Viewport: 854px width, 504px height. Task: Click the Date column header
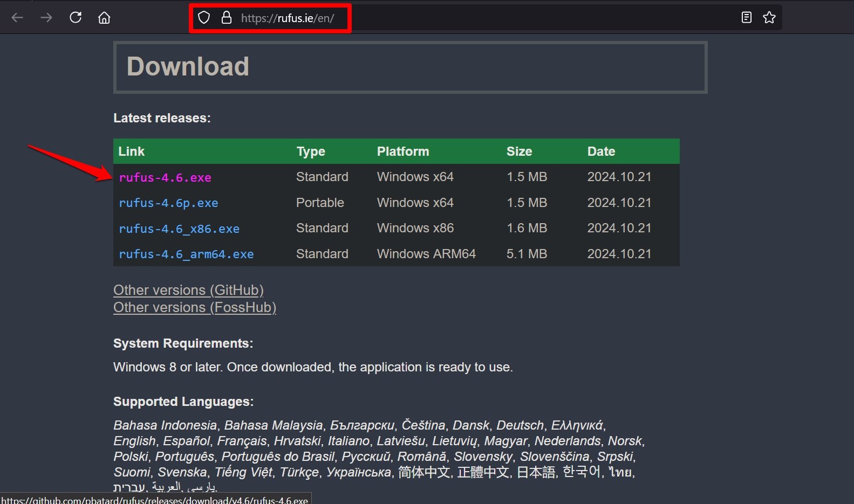pyautogui.click(x=601, y=151)
